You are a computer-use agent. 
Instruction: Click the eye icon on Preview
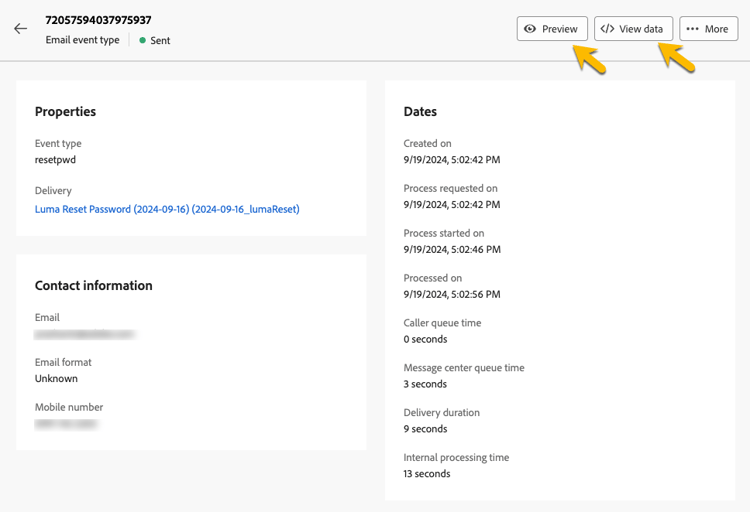(531, 29)
